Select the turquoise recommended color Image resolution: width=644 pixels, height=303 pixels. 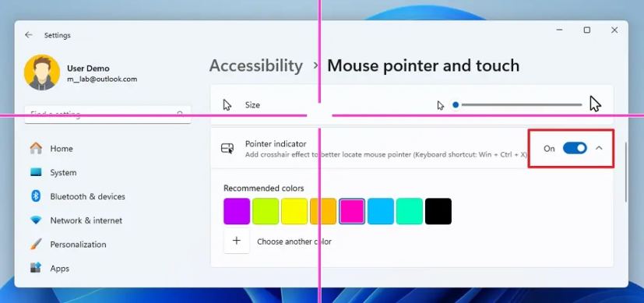click(x=410, y=211)
